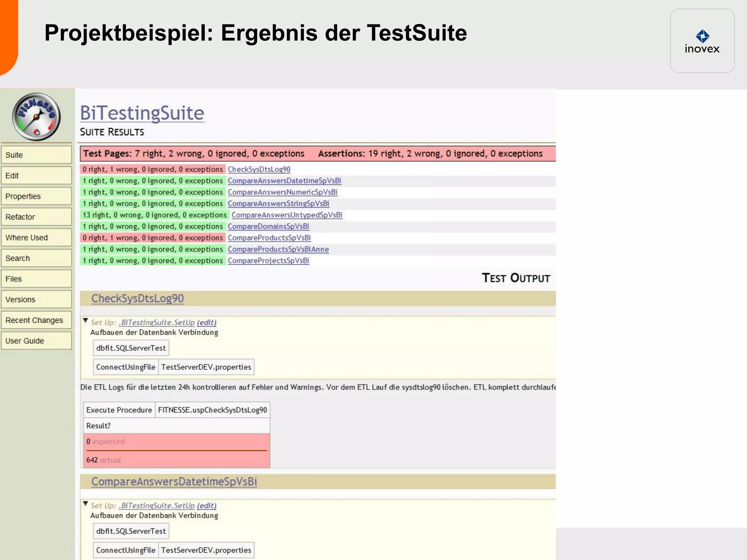747x560 pixels.
Task: Click the 'Result?' table cell
Action: pyautogui.click(x=177, y=425)
